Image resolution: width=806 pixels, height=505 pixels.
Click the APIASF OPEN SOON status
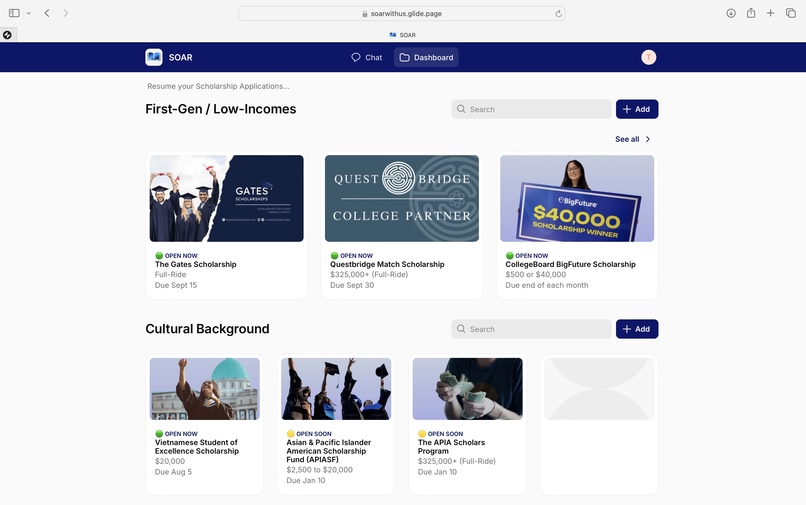(x=309, y=434)
